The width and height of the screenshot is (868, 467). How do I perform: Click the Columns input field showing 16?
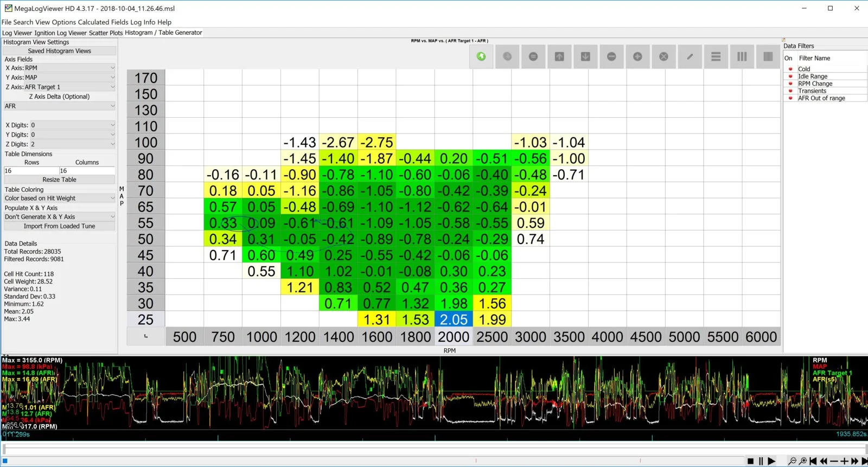87,171
